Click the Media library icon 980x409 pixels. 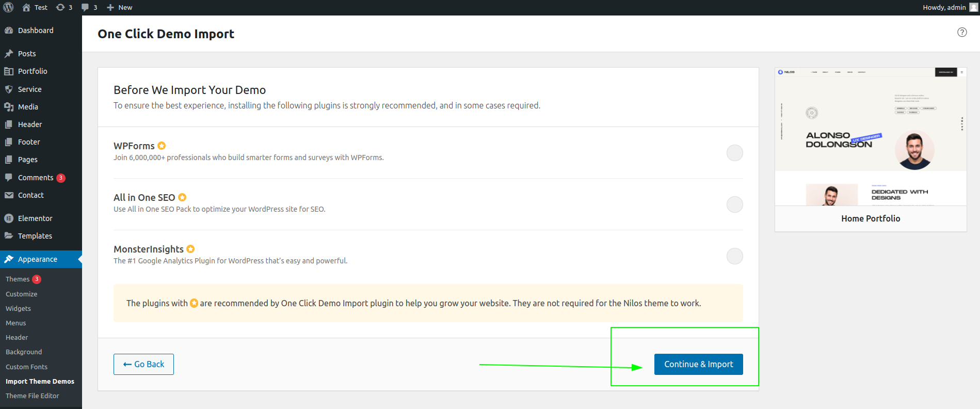coord(9,107)
